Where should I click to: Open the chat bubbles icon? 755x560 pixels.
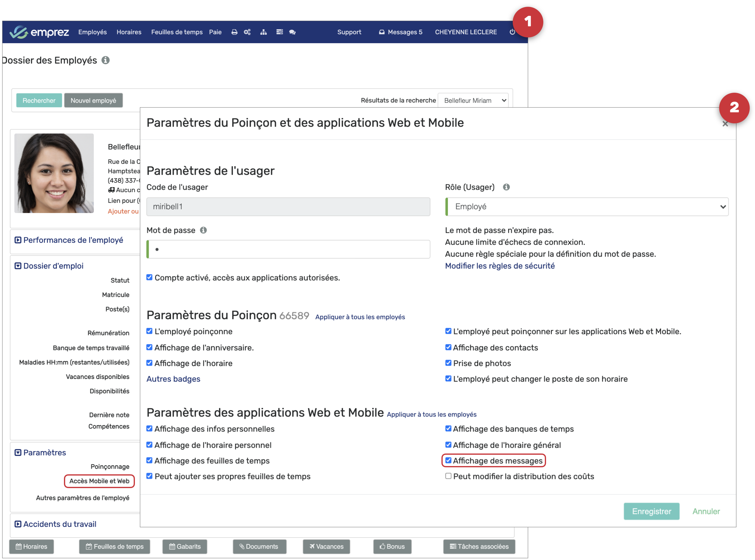(x=292, y=32)
